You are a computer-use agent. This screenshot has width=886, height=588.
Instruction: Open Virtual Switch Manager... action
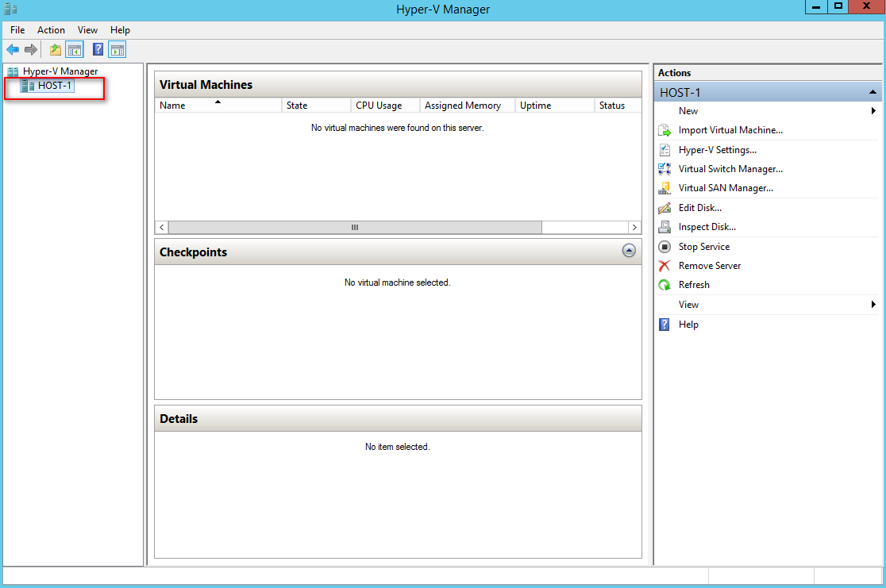pos(730,169)
